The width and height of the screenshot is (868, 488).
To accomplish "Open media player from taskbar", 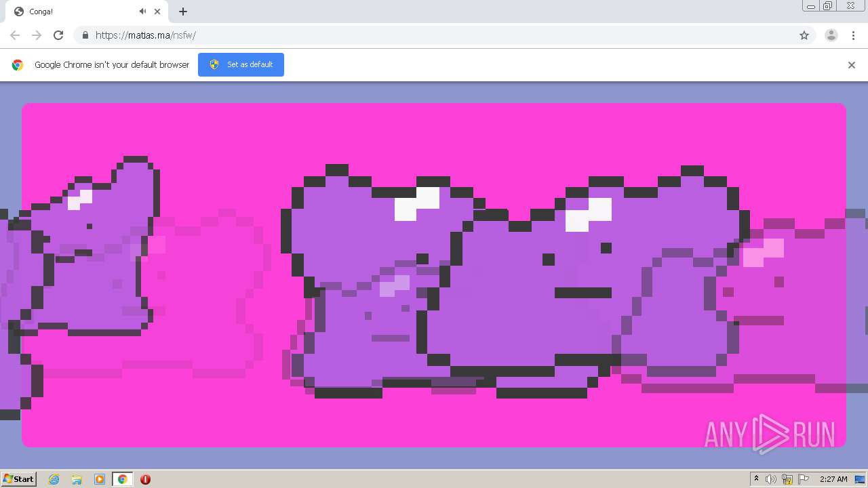I will point(100,479).
